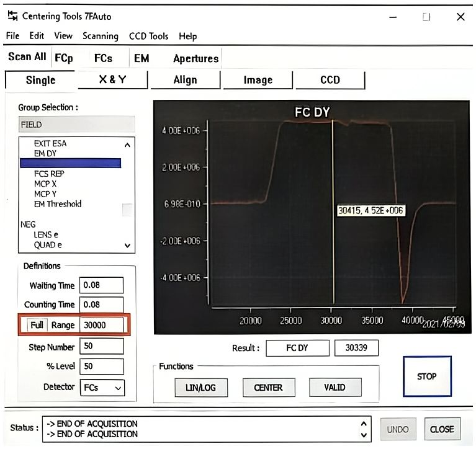This screenshot has width=476, height=449.
Task: Click the Counting Time field
Action: 101,305
